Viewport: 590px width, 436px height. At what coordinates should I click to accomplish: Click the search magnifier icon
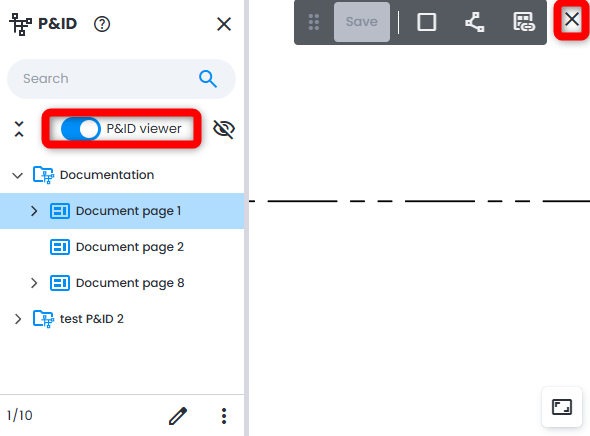click(208, 79)
